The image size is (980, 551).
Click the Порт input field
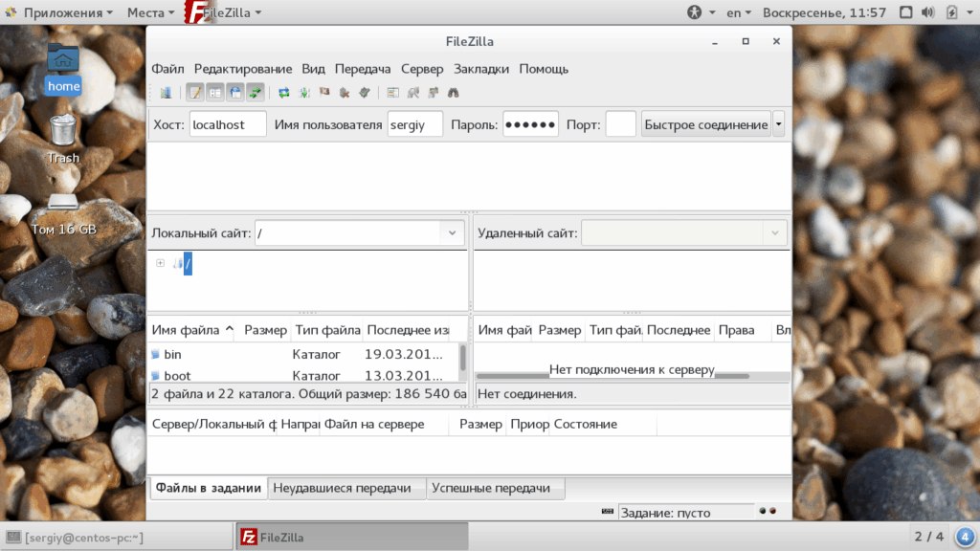click(620, 124)
